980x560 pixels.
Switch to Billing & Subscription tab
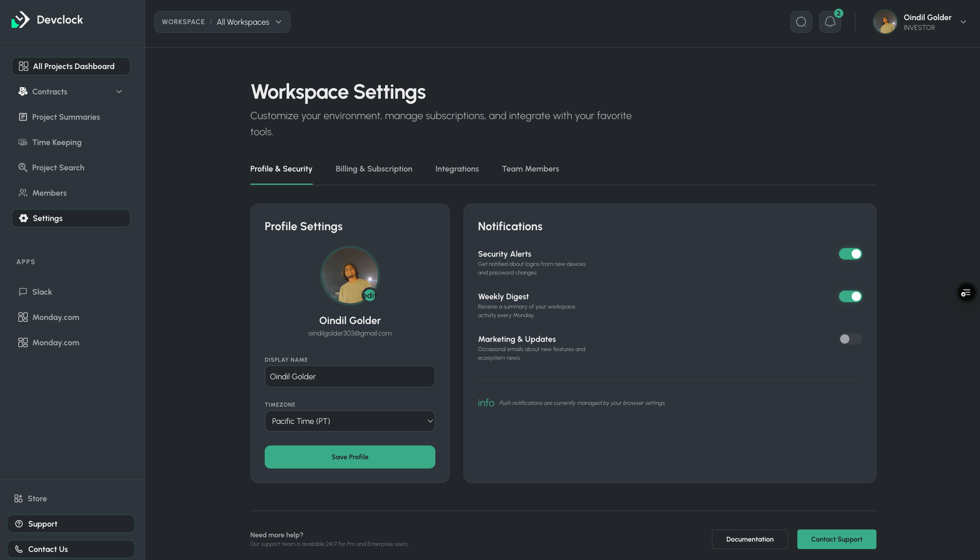pos(374,169)
